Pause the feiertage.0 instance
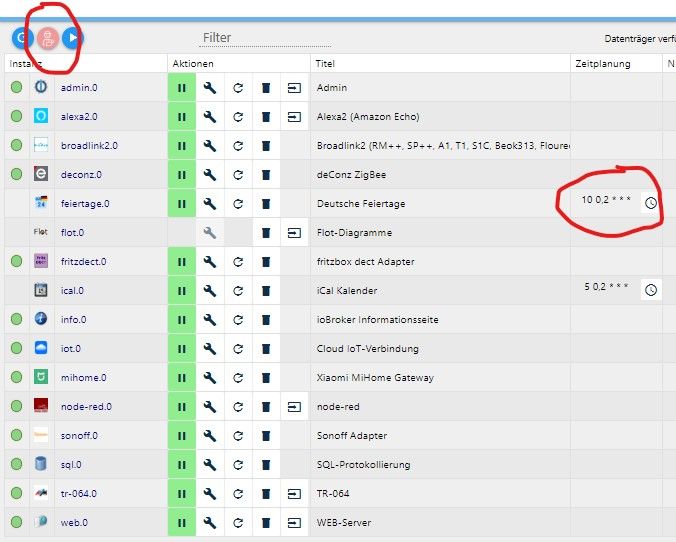The height and width of the screenshot is (542, 676). tap(182, 204)
